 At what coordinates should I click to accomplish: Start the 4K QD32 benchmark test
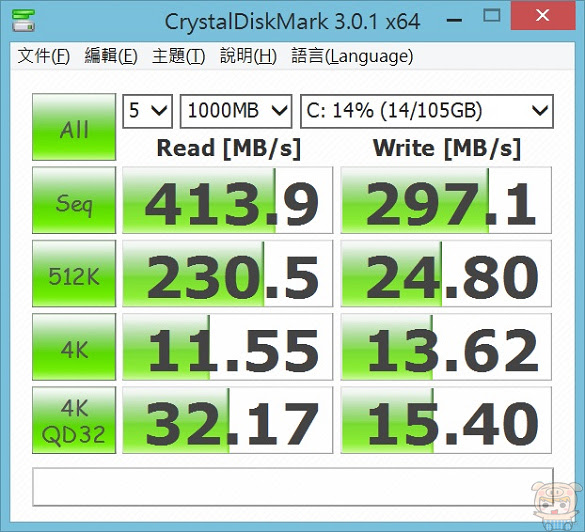point(74,420)
